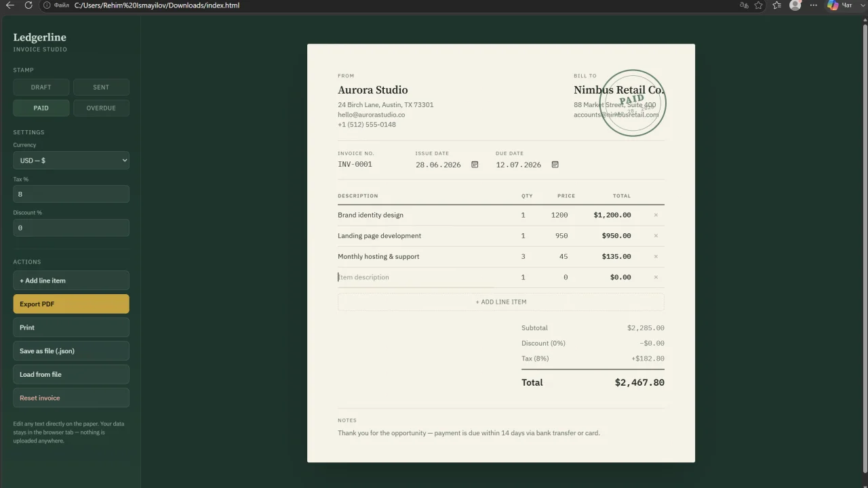This screenshot has width=868, height=488.
Task: Click the Discount % input field
Action: [x=71, y=228]
